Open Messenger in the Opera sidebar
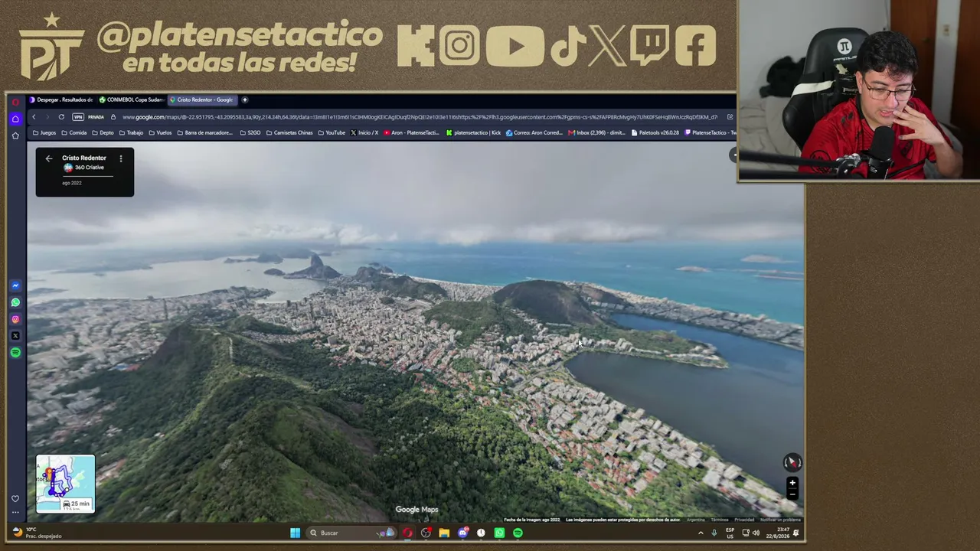This screenshot has height=551, width=980. point(15,285)
